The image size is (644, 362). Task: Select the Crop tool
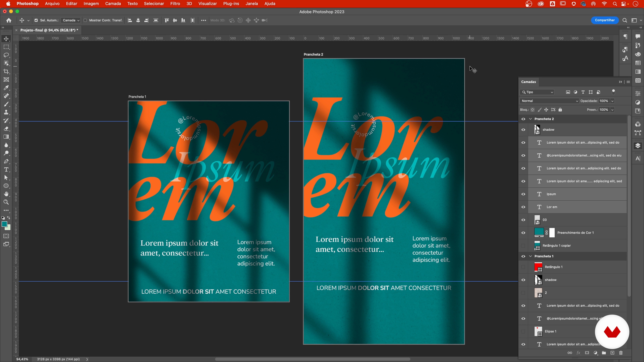tap(6, 71)
